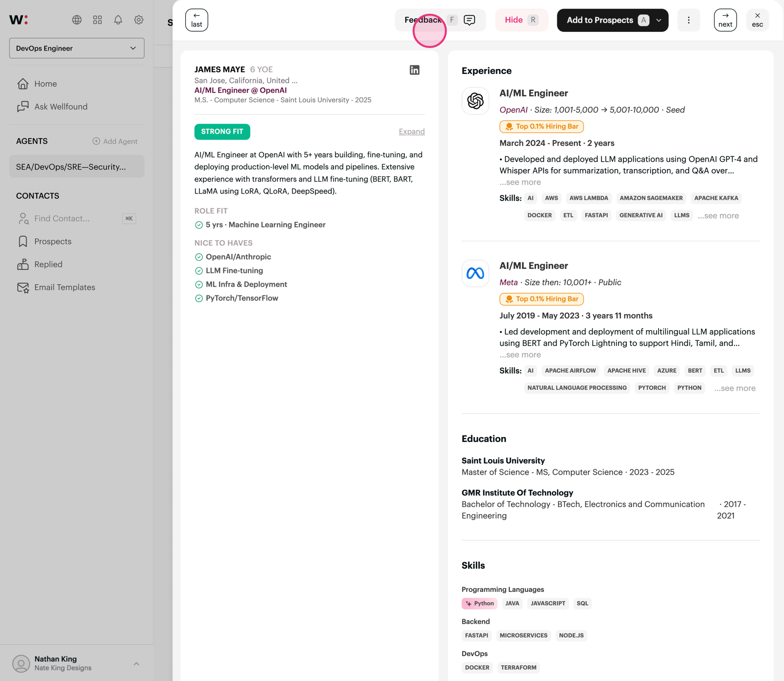This screenshot has width=784, height=681.
Task: Go to last candidate
Action: pos(196,20)
